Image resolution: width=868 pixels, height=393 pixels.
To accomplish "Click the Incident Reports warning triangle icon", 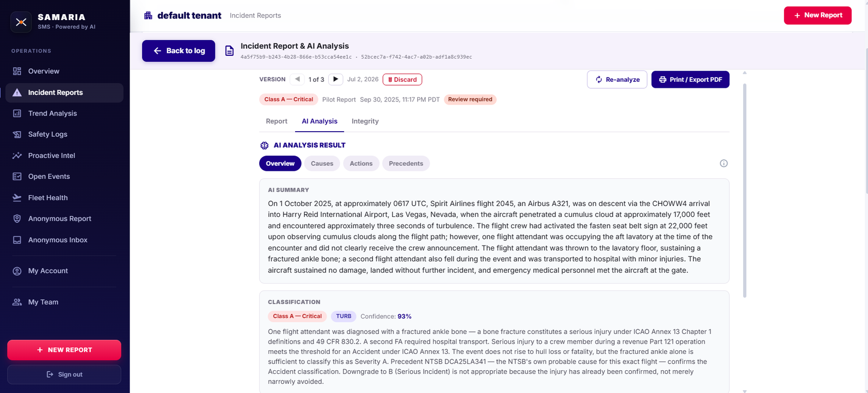I will 17,93.
